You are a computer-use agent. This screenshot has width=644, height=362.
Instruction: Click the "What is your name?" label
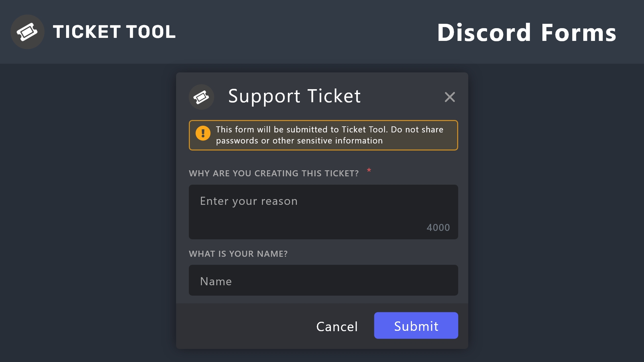coord(238,254)
